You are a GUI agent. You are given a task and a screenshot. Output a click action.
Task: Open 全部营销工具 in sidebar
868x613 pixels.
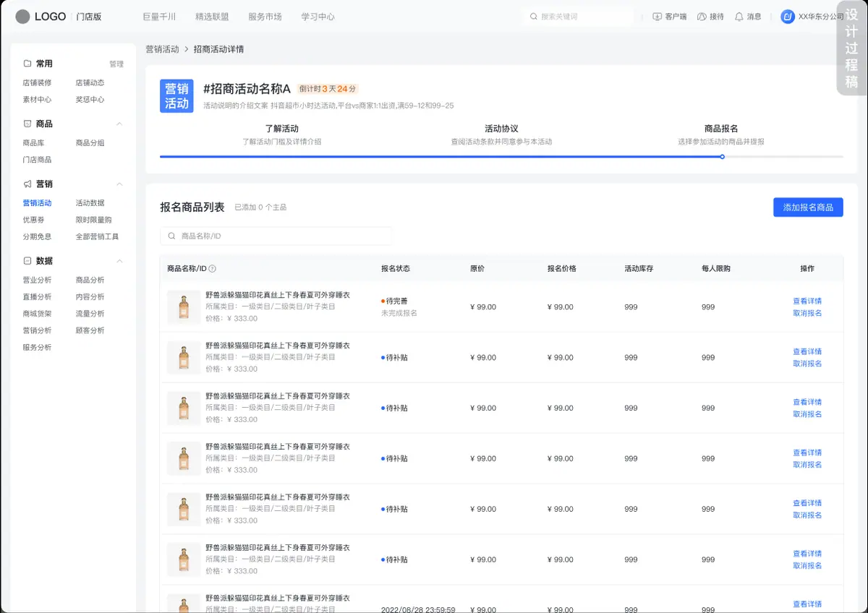(x=97, y=236)
